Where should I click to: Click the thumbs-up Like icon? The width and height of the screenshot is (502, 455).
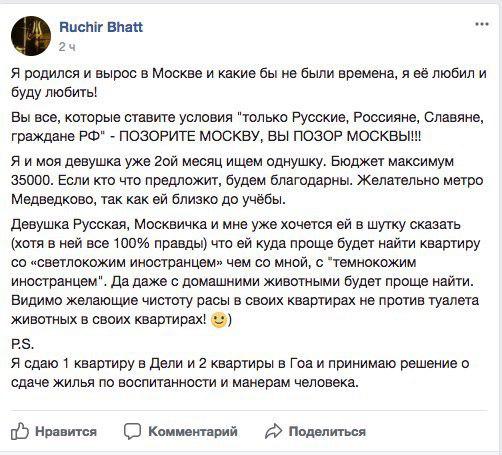point(20,431)
